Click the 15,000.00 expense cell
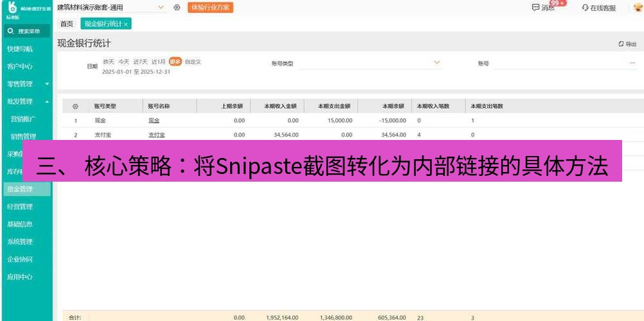 (x=340, y=121)
